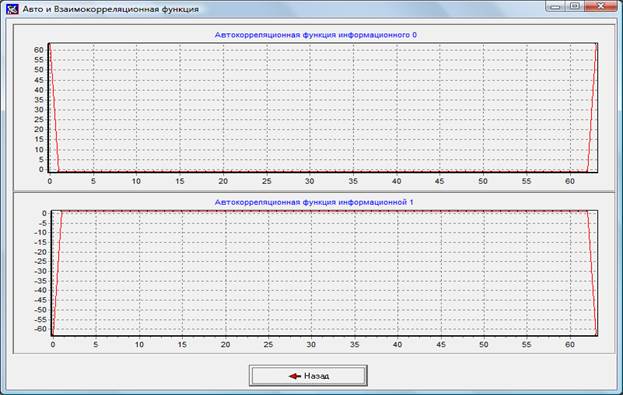Click x-axis label 15 on top chart
623x395 pixels.
point(180,181)
